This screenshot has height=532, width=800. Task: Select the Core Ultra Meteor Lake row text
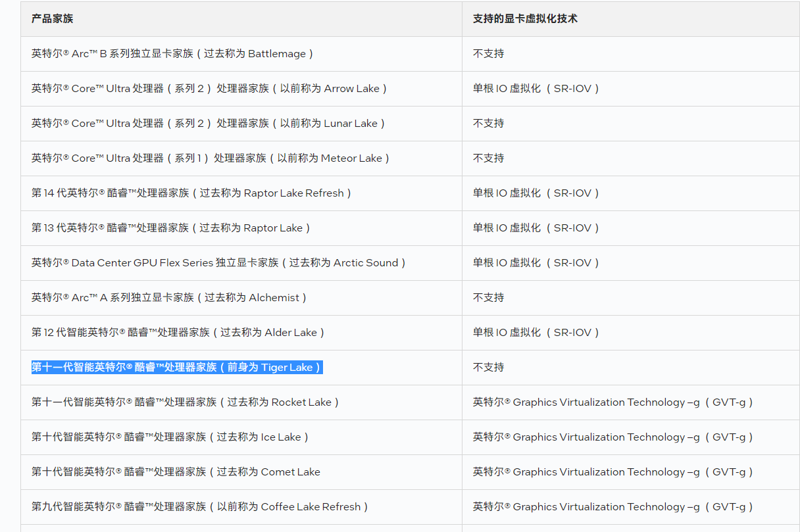(x=211, y=158)
